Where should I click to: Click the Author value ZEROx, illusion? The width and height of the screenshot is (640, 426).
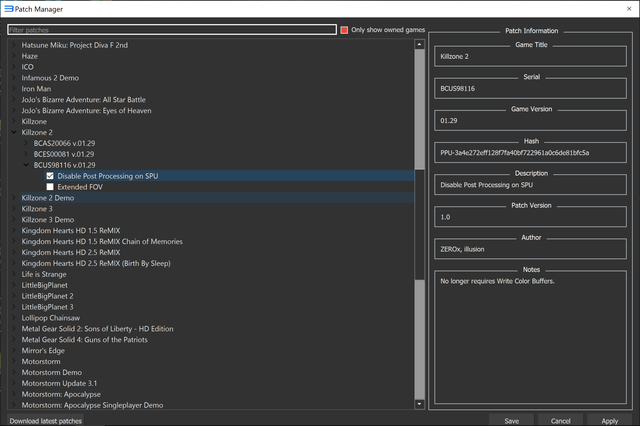coord(462,249)
